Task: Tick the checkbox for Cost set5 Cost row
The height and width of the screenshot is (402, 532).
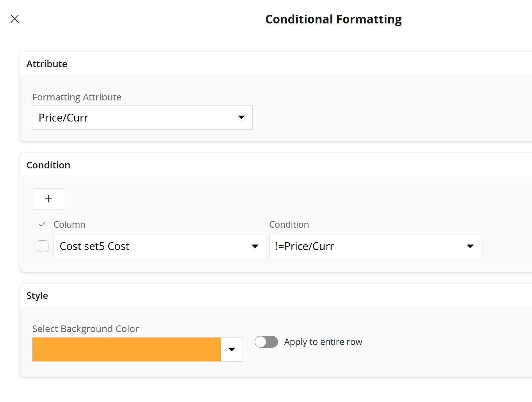Action: pyautogui.click(x=43, y=246)
